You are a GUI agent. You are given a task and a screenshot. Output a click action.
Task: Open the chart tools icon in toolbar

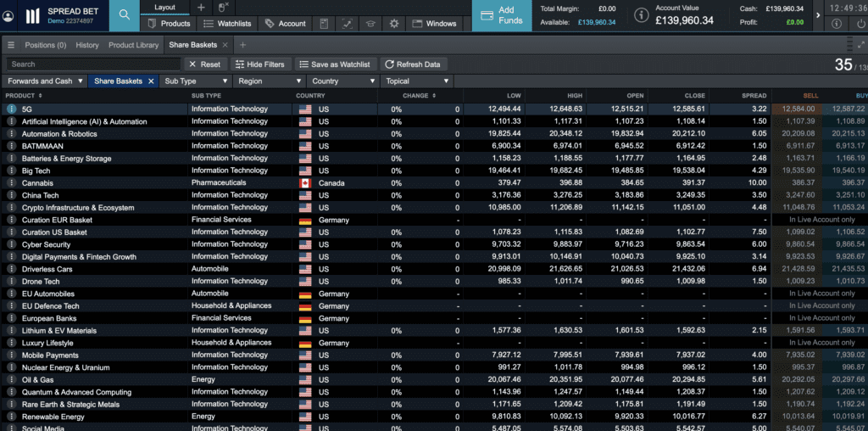(x=348, y=23)
